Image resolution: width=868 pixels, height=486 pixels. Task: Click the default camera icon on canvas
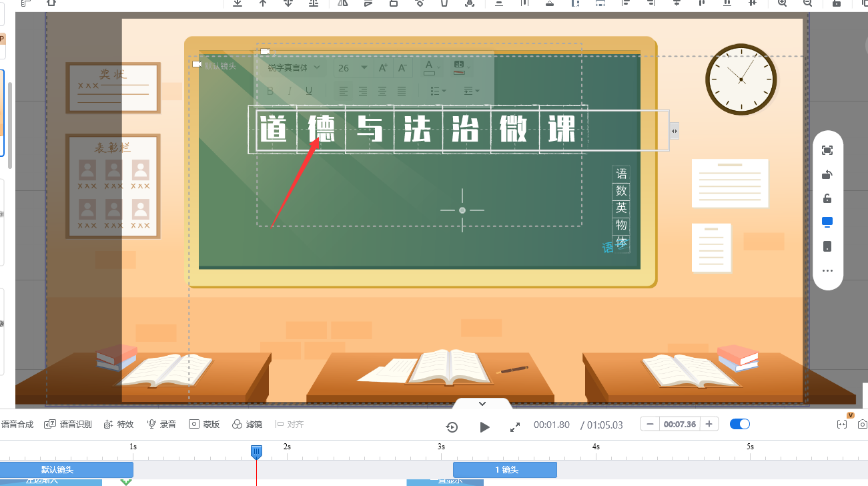click(197, 64)
